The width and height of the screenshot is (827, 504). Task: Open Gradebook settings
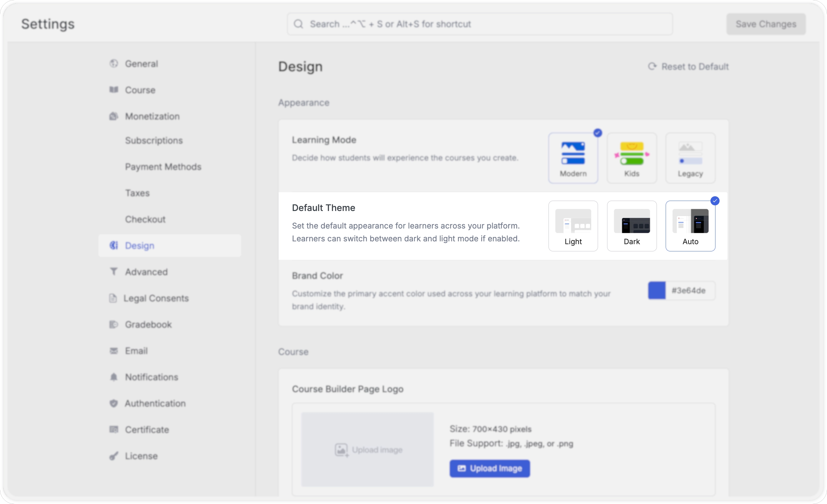pyautogui.click(x=169, y=324)
